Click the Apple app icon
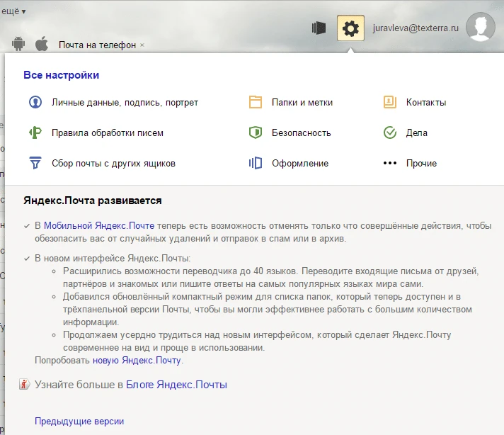 (42, 43)
